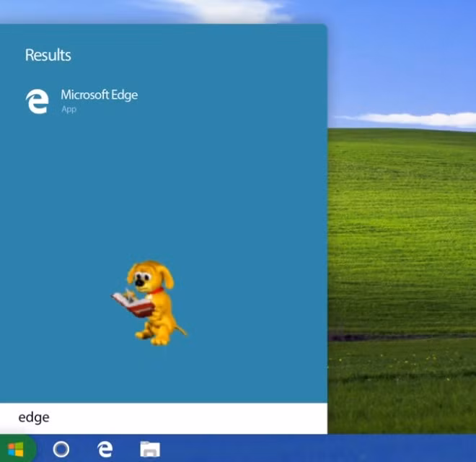476x462 pixels.
Task: Click blank area below the Edge result
Action: pos(163,188)
